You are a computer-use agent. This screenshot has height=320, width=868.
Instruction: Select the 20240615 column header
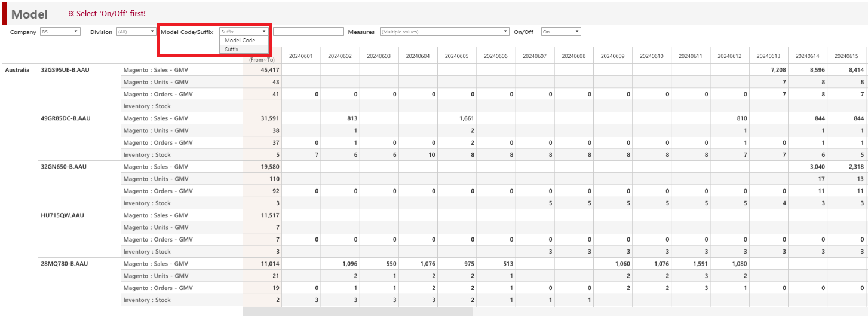(847, 56)
